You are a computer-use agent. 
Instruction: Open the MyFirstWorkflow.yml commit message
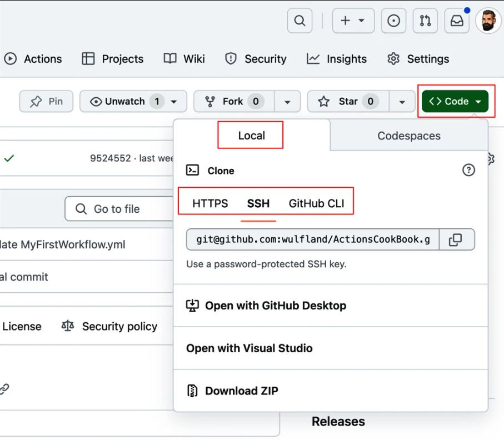[63, 244]
